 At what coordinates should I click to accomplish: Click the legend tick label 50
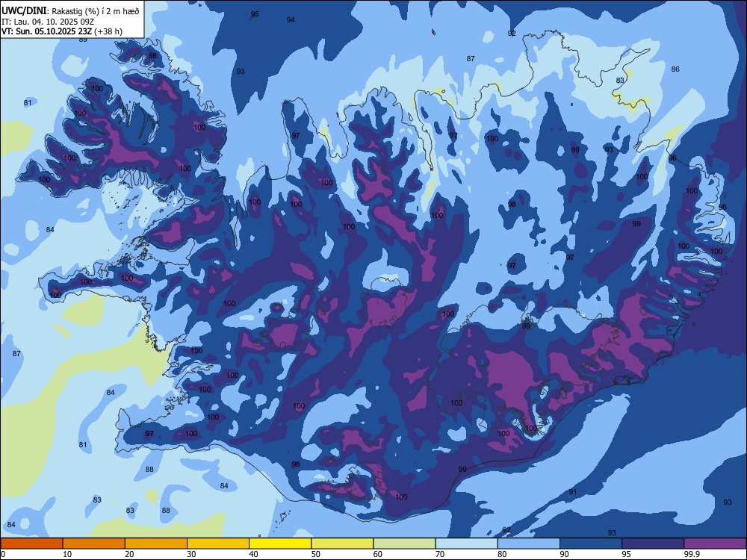(x=316, y=554)
